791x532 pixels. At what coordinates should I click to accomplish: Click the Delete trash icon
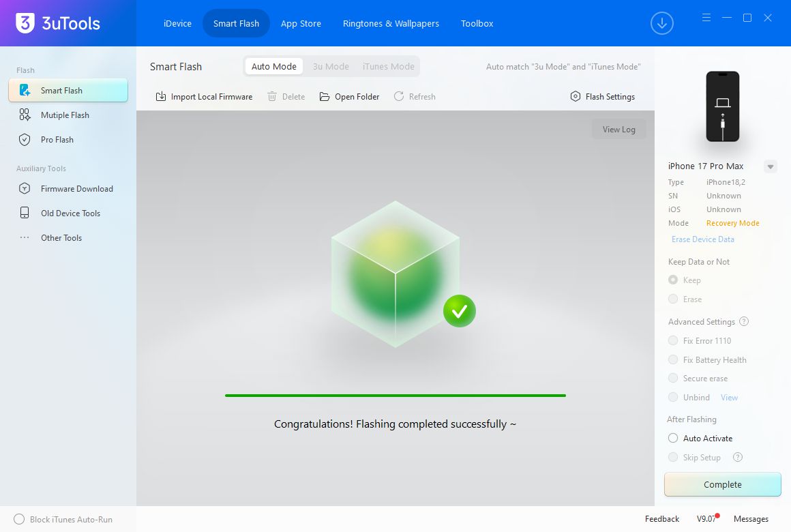click(272, 96)
